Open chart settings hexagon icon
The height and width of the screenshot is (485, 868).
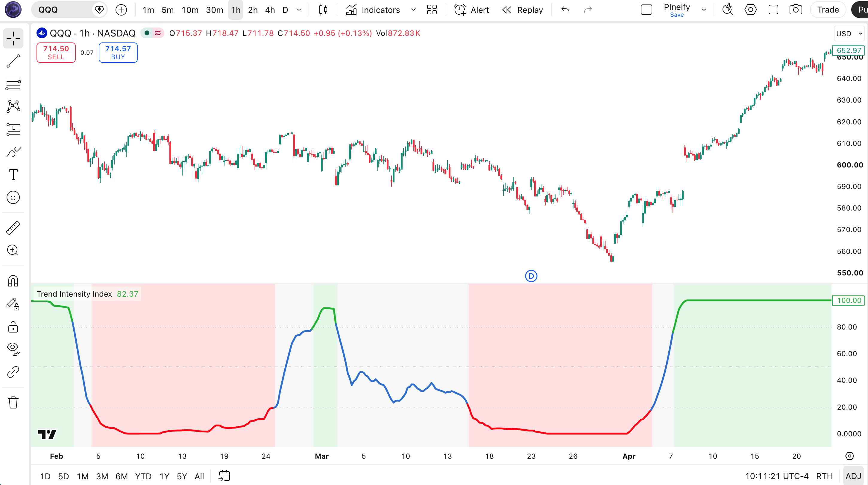(x=750, y=10)
